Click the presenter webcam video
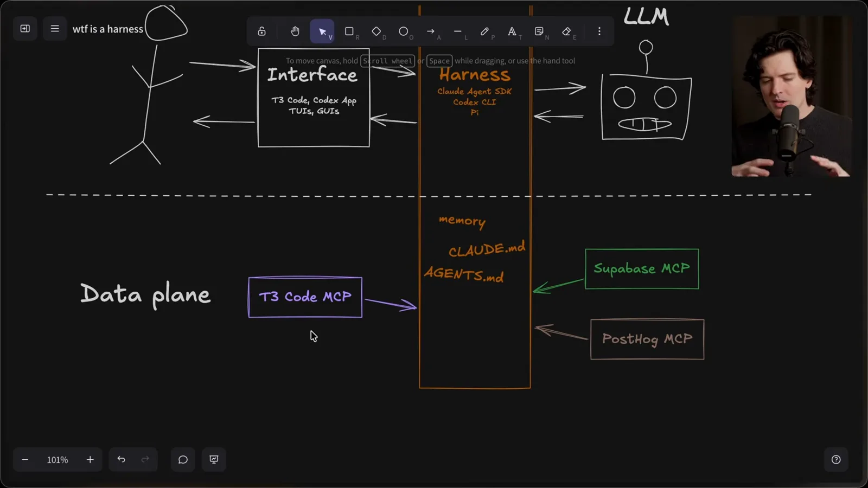Viewport: 868px width, 488px height. click(x=791, y=97)
